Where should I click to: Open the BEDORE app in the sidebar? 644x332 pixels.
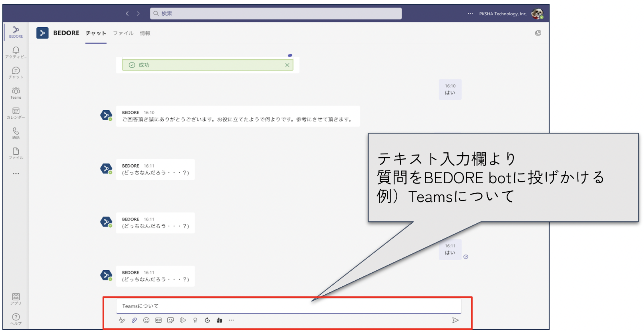tap(16, 32)
